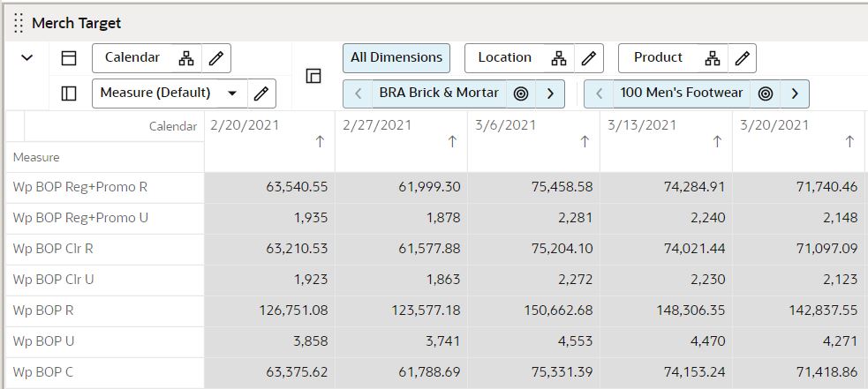Select the Wp BOP Clr R row
The width and height of the screenshot is (868, 389).
click(105, 249)
